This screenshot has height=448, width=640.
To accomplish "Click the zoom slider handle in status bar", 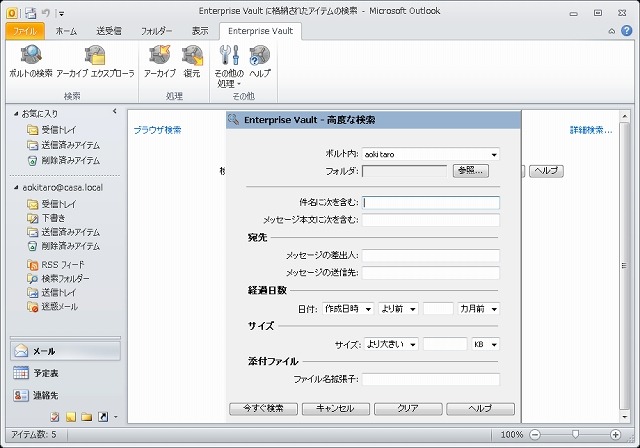I will pyautogui.click(x=575, y=435).
